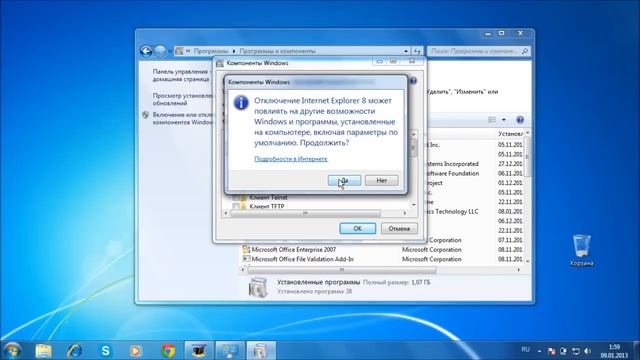The width and height of the screenshot is (640, 360).
Task: Go back in Control Panel window
Action: [x=146, y=51]
